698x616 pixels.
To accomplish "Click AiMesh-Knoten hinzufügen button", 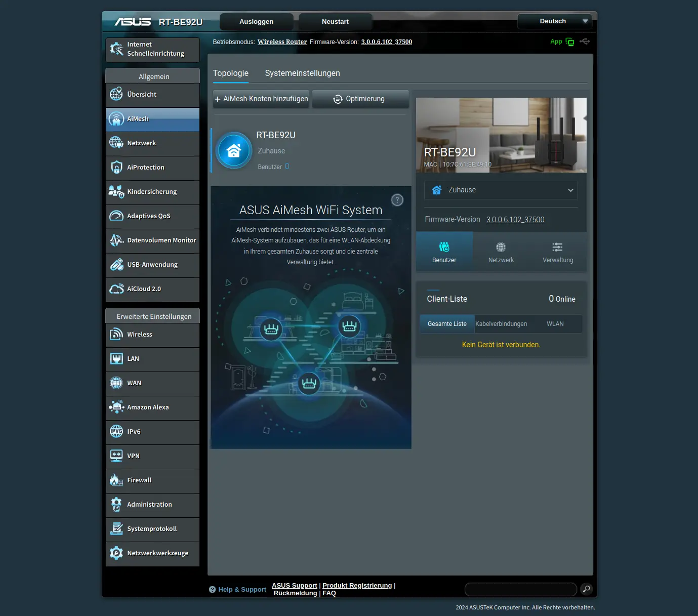I will point(261,99).
